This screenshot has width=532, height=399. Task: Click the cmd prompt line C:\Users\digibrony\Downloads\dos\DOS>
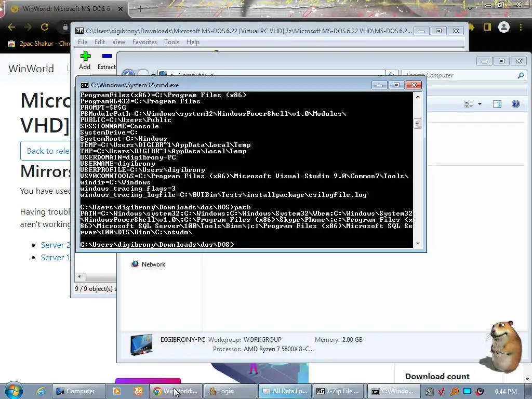point(157,245)
